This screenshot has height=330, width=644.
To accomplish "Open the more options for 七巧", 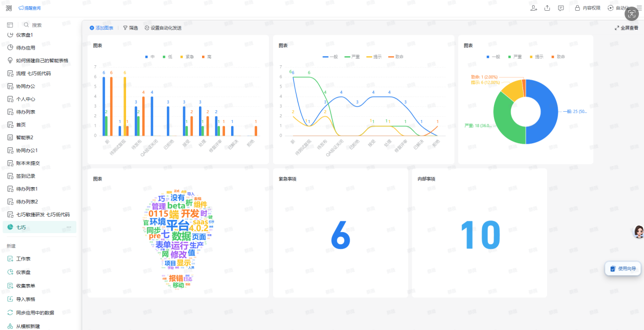I will coord(69,227).
